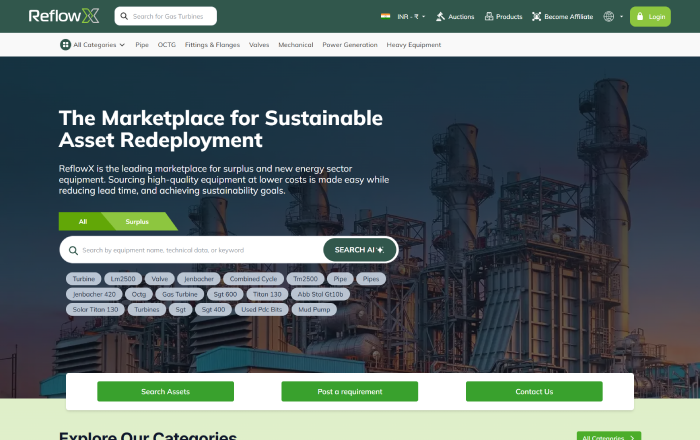Click the ReflowX logo

click(x=64, y=16)
